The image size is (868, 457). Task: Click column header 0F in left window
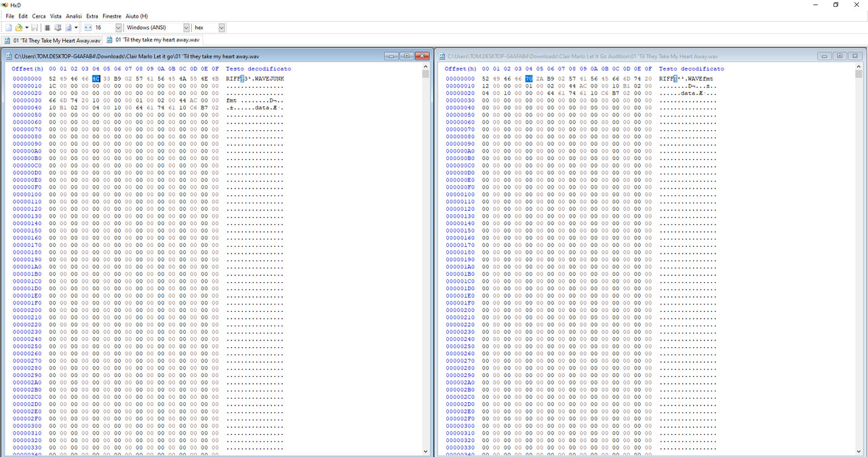tap(215, 68)
